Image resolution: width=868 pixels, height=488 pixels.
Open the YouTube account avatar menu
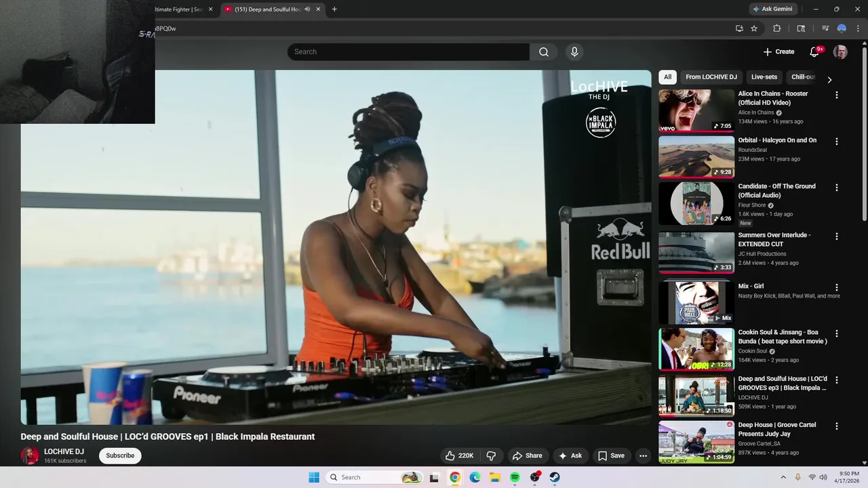(x=840, y=52)
